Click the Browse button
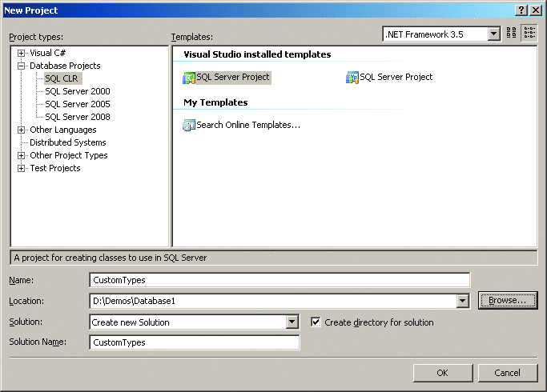 click(x=508, y=300)
